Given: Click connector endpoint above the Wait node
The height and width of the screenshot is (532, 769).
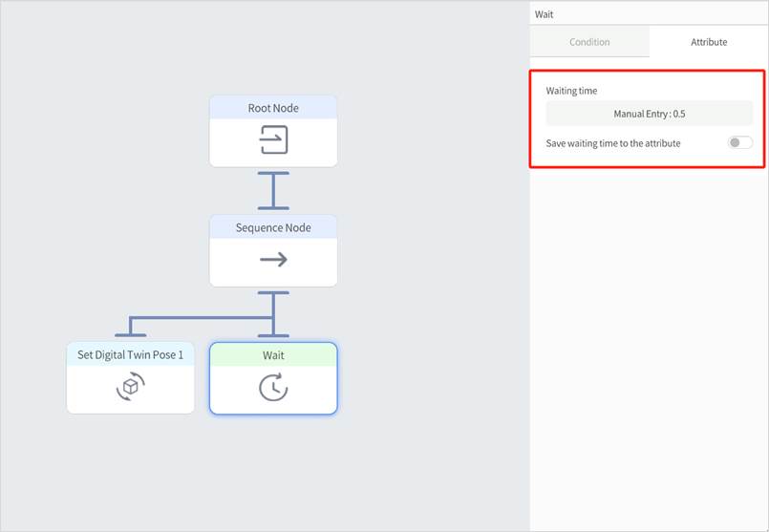Looking at the screenshot, I should [x=273, y=334].
